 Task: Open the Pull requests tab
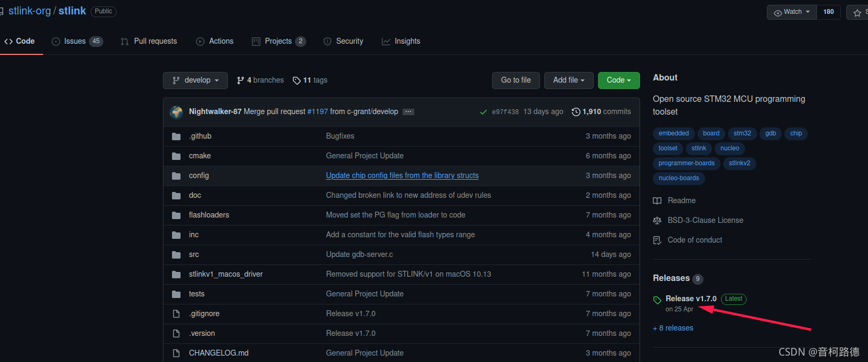149,41
